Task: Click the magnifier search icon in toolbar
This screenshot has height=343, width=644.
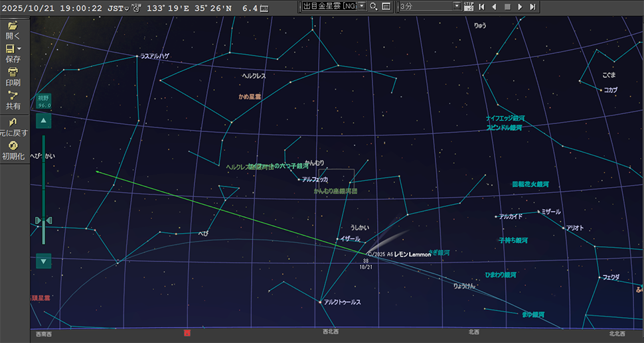Action: pos(374,7)
